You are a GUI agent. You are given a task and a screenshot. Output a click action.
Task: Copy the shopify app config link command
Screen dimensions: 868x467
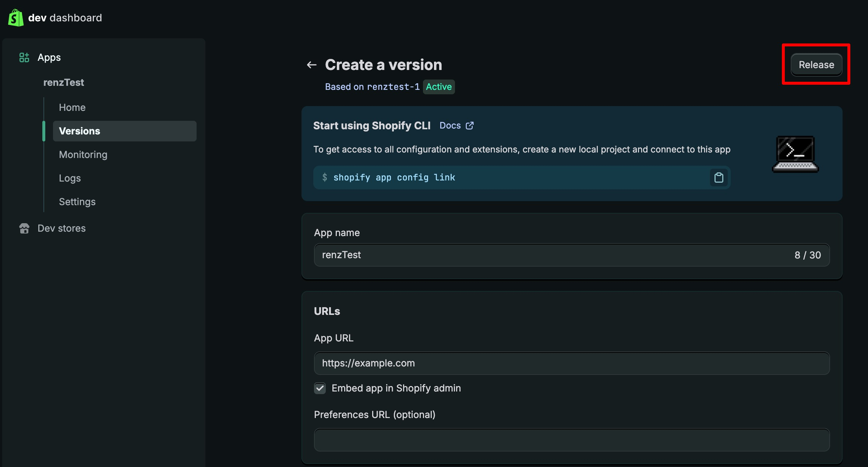719,178
